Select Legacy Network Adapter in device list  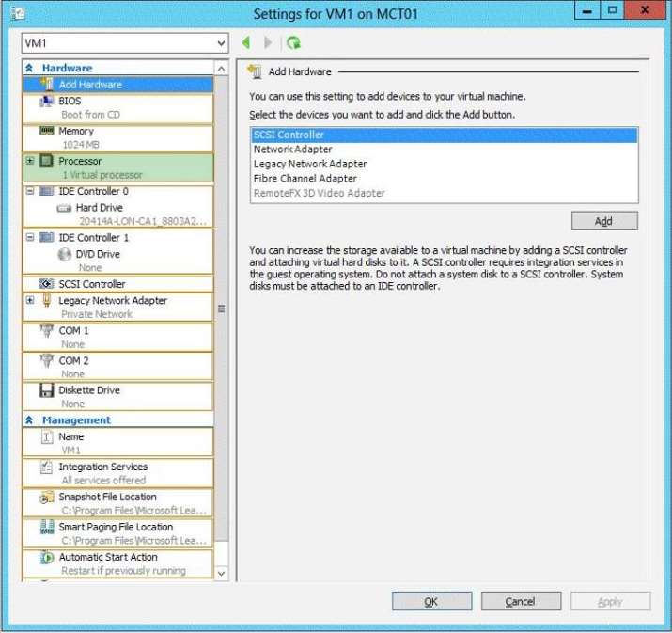point(445,164)
